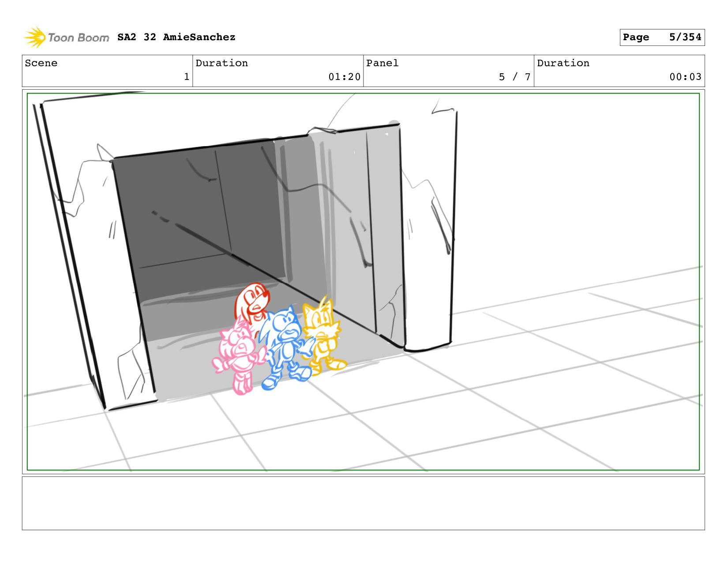Click the empty notes box below the panel
728x563 pixels.
[x=363, y=503]
